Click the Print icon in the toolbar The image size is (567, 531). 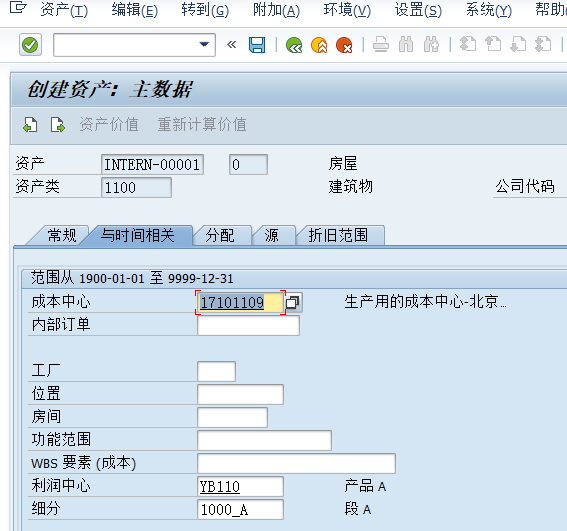381,45
